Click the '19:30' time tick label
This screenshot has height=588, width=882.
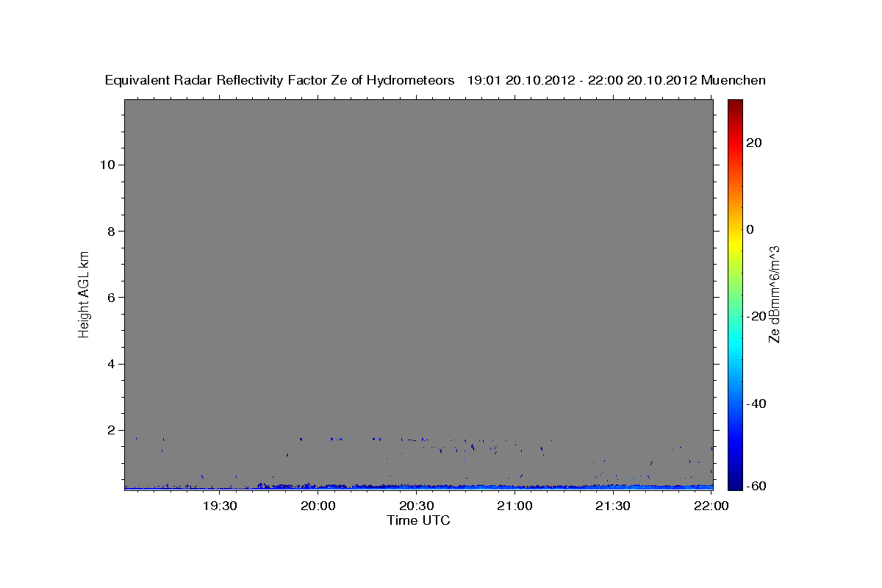coord(220,506)
